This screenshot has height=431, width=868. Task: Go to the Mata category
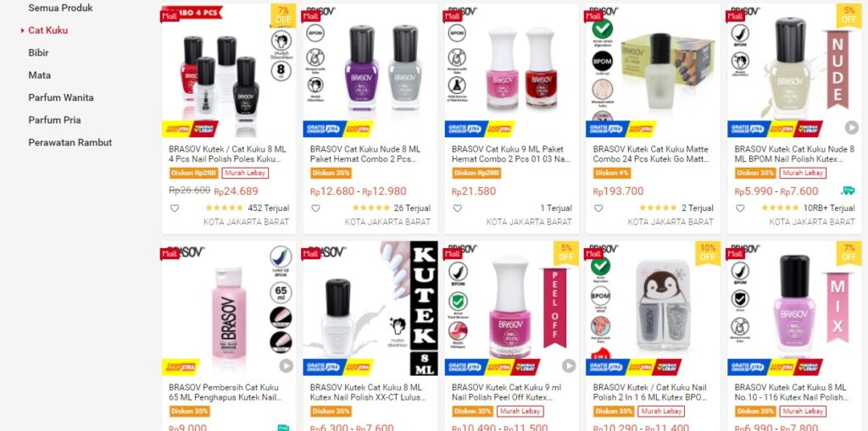[x=39, y=75]
